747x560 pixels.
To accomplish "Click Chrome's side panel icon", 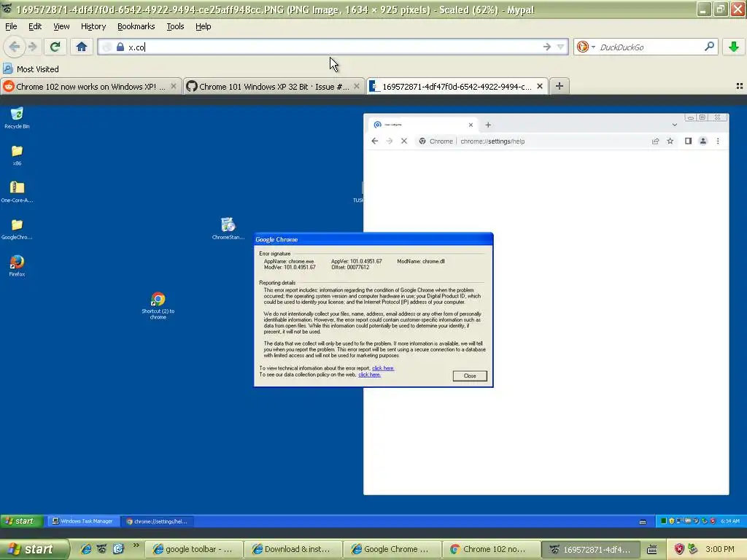I will tap(688, 141).
